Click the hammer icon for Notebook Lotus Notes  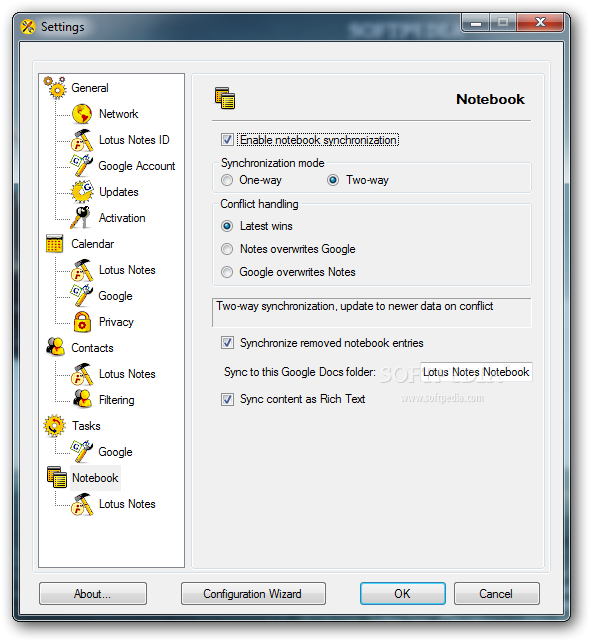(x=82, y=504)
